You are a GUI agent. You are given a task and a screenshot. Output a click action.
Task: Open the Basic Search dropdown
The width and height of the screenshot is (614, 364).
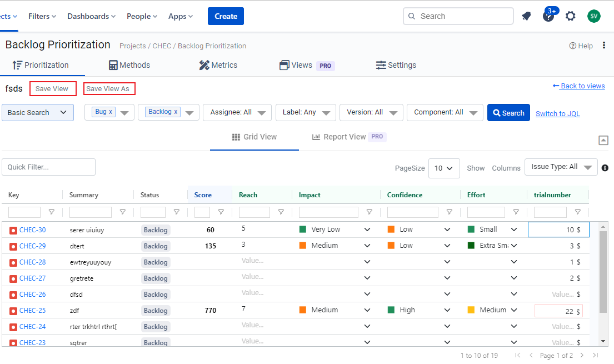(x=38, y=112)
